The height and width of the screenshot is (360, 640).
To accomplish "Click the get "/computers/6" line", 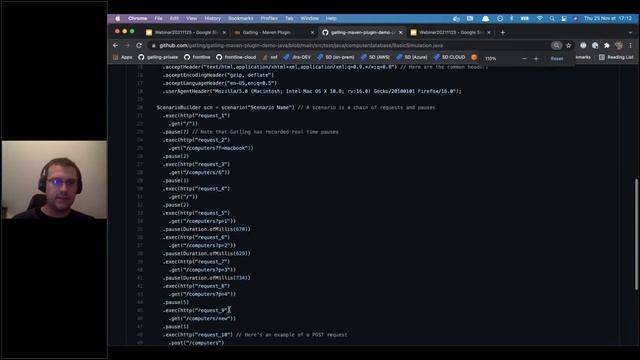I will (199, 172).
